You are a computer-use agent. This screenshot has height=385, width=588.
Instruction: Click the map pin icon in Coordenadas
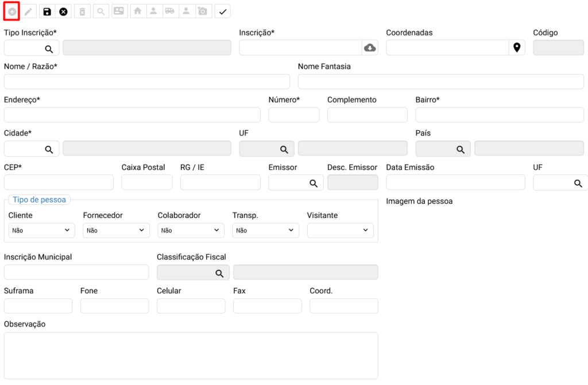(517, 48)
